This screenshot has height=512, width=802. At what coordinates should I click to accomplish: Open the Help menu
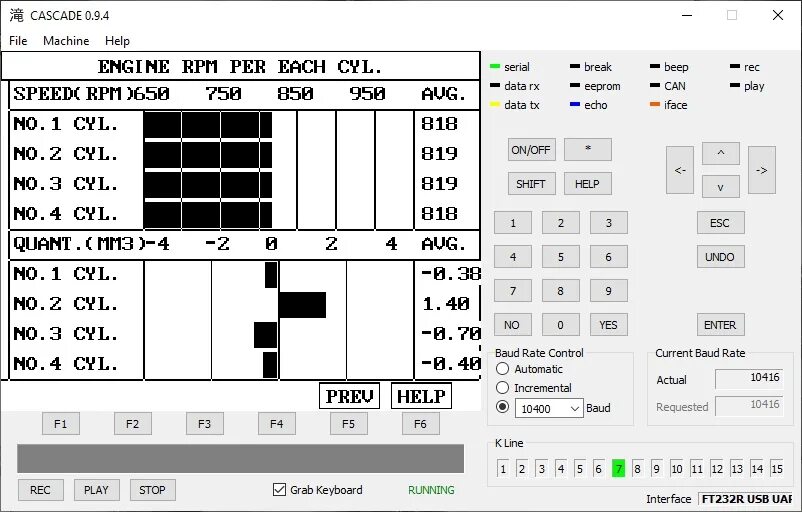point(117,40)
